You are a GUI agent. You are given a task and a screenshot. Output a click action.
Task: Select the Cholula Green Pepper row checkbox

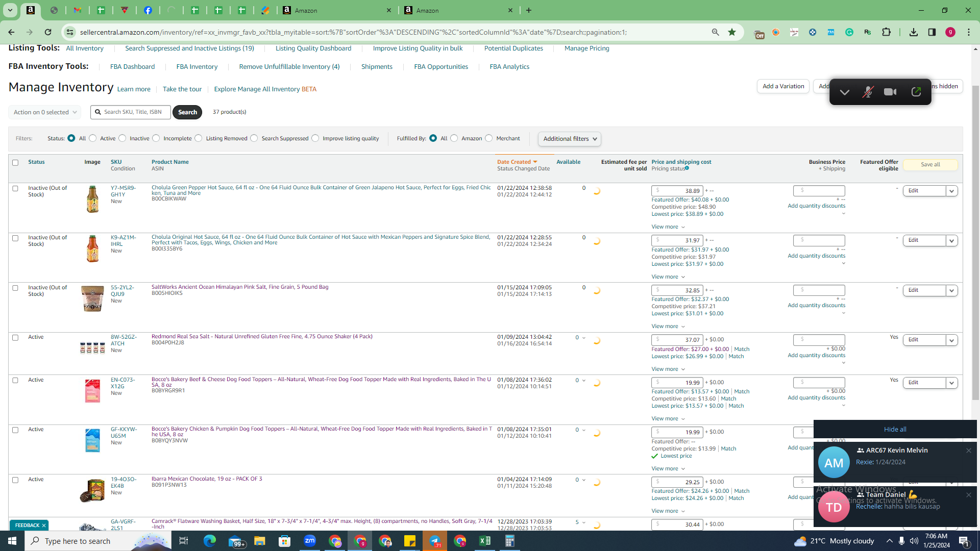tap(15, 188)
